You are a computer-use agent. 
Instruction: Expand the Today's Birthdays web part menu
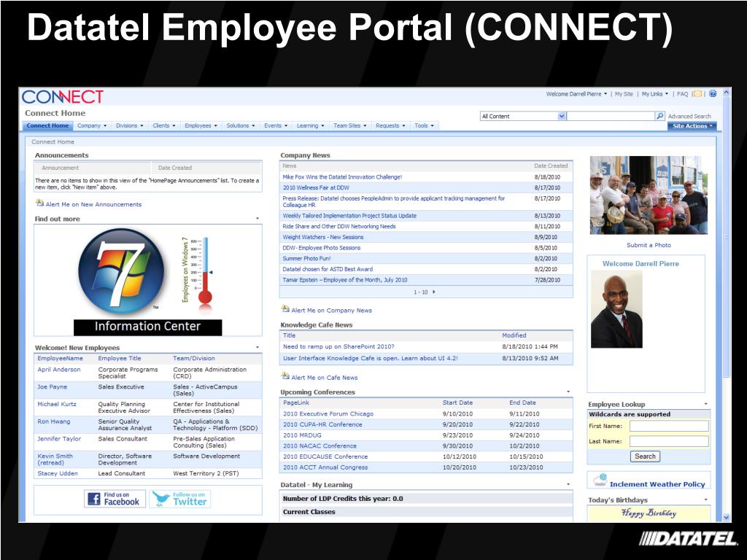pyautogui.click(x=705, y=500)
